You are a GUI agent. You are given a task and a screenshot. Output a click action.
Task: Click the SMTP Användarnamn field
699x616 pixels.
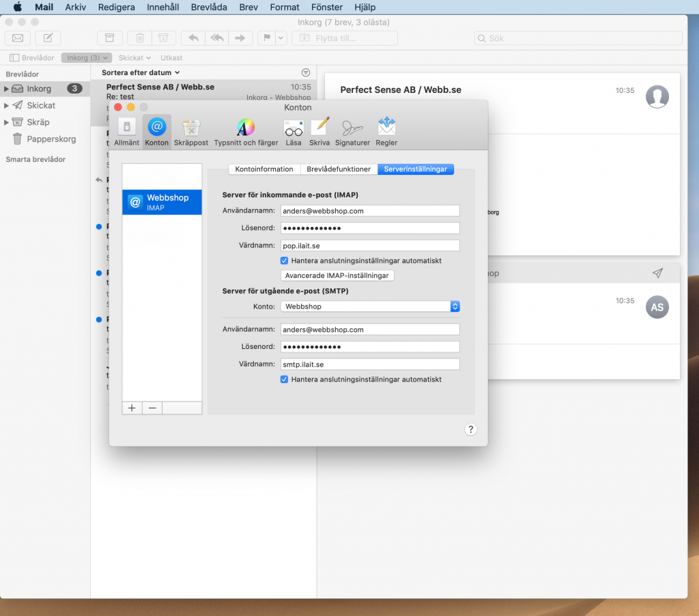click(x=370, y=329)
